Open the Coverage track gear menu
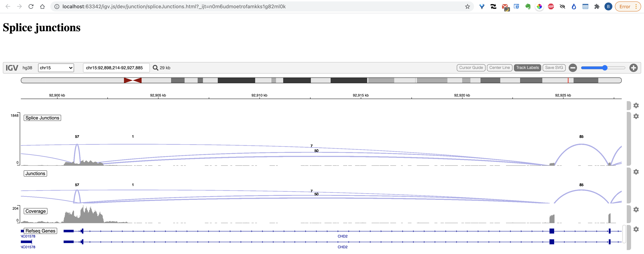This screenshot has width=644, height=254. pyautogui.click(x=636, y=210)
